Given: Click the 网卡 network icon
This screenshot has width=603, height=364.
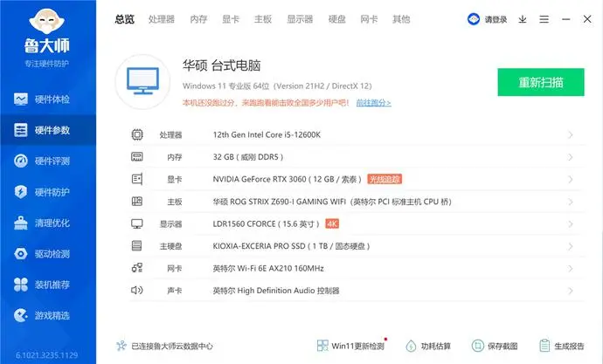Looking at the screenshot, I should coord(137,268).
